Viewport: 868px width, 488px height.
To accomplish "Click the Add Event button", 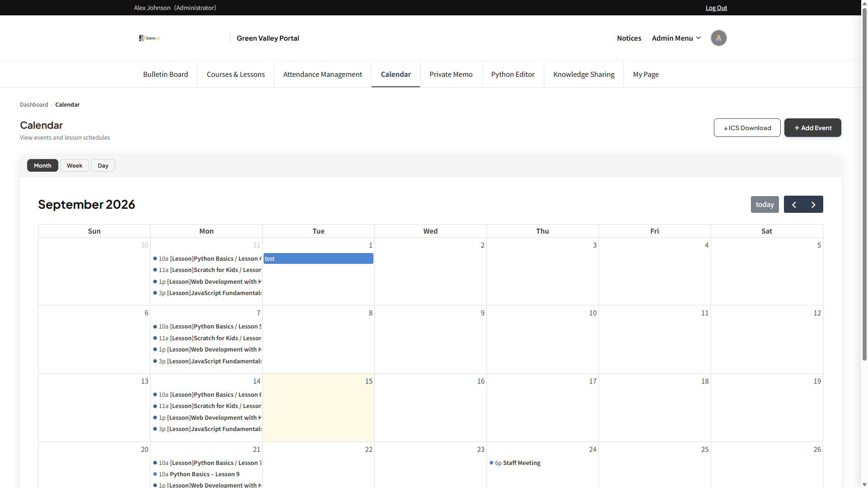I will click(812, 128).
